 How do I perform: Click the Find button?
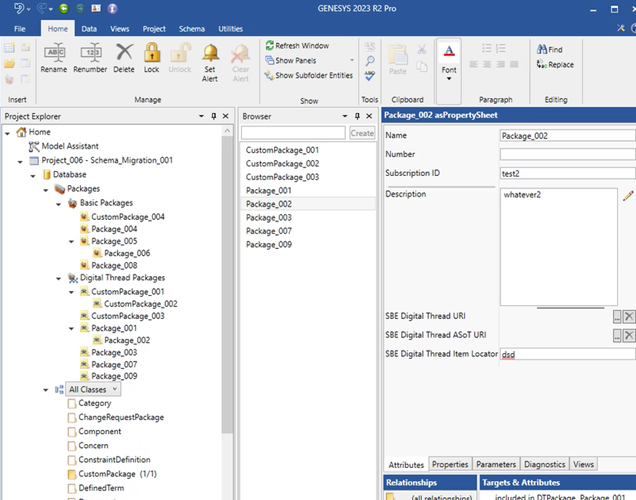click(x=549, y=49)
